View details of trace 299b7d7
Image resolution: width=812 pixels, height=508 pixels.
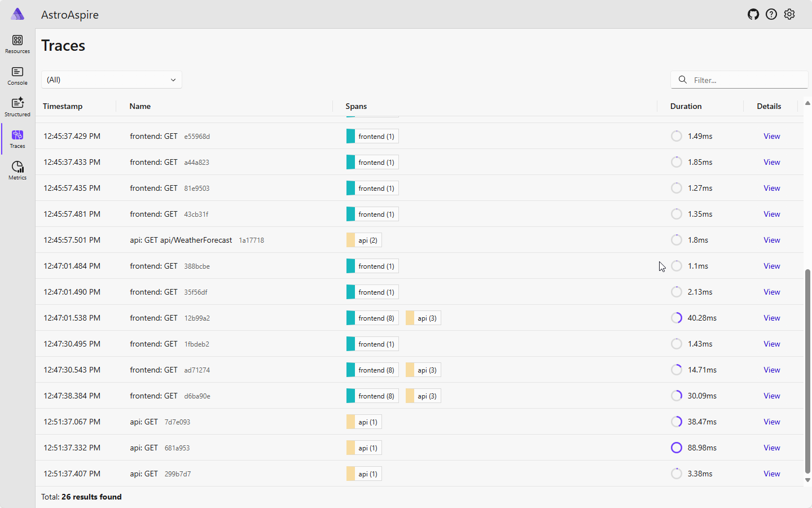[x=772, y=474]
